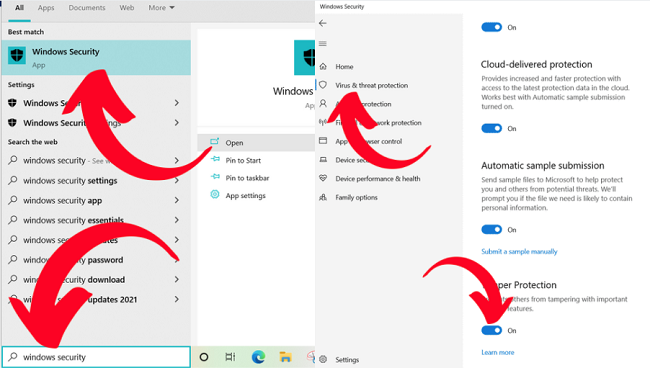Click the Pin to Start pin icon
The height and width of the screenshot is (368, 650).
click(x=215, y=159)
